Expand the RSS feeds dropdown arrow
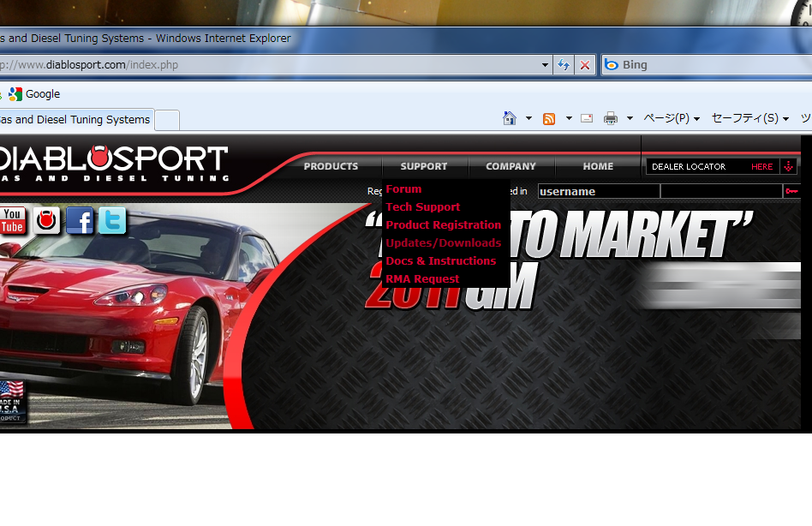812x526 pixels. (x=569, y=118)
